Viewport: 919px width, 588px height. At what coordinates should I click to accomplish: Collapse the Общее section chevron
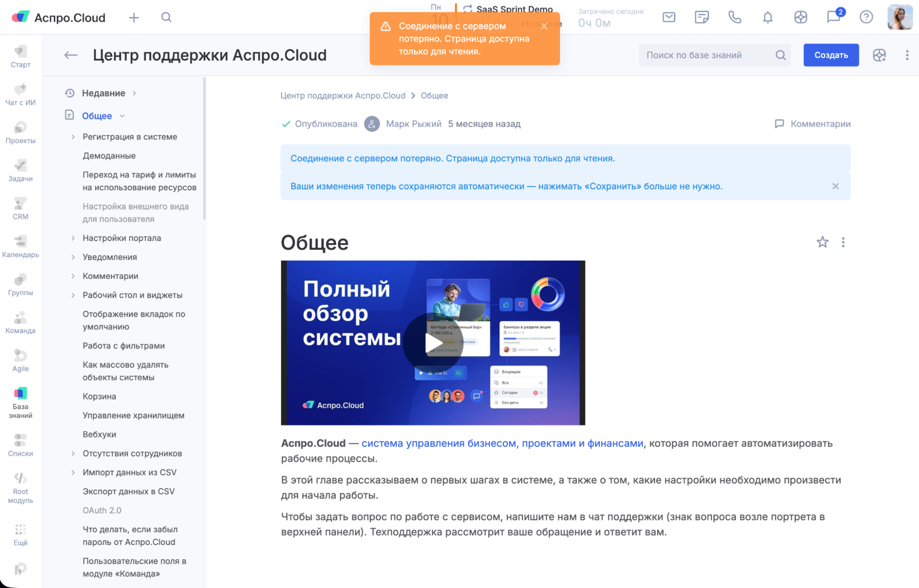click(x=122, y=116)
